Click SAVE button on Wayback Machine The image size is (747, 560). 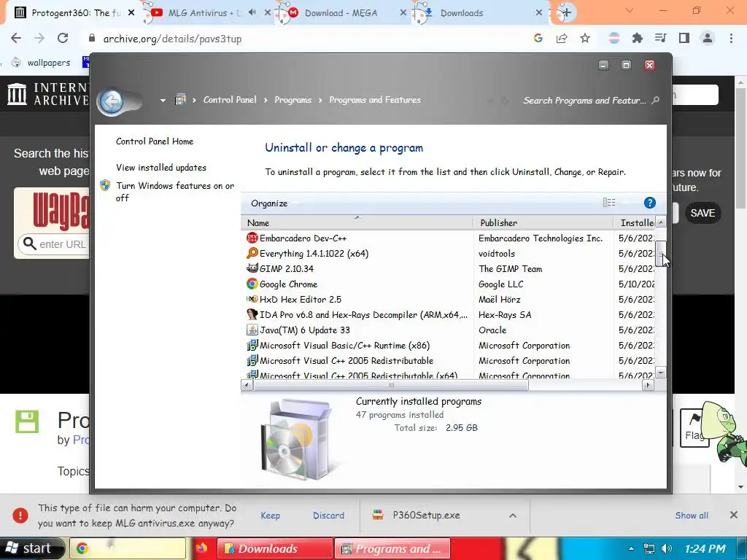703,213
